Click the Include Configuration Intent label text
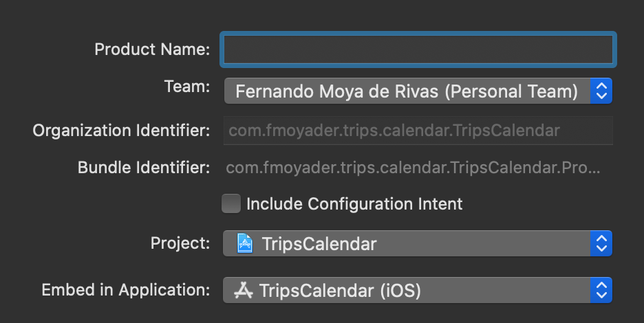 (x=354, y=204)
